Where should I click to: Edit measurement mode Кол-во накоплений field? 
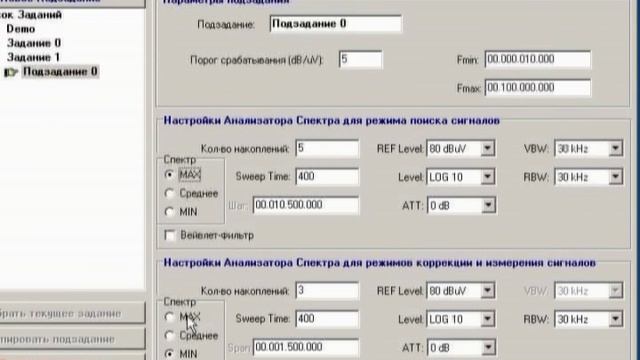pyautogui.click(x=327, y=290)
